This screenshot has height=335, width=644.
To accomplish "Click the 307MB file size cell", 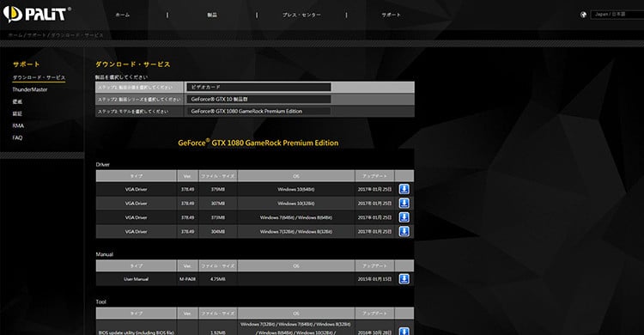I will 218,204.
